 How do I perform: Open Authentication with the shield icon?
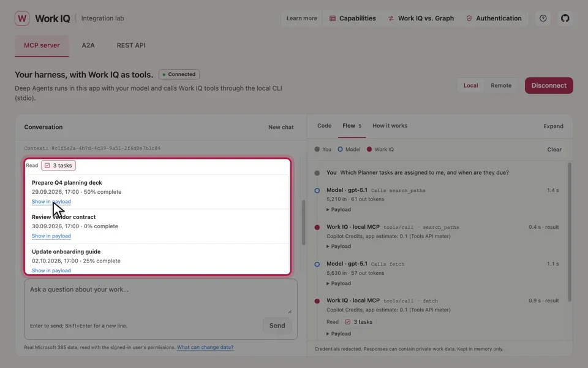coord(494,18)
